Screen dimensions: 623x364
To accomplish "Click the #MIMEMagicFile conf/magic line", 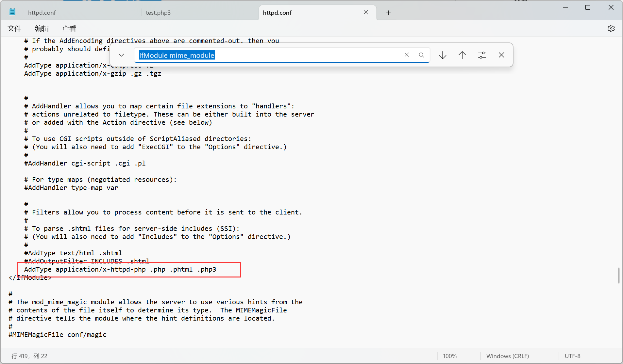I will pyautogui.click(x=58, y=335).
